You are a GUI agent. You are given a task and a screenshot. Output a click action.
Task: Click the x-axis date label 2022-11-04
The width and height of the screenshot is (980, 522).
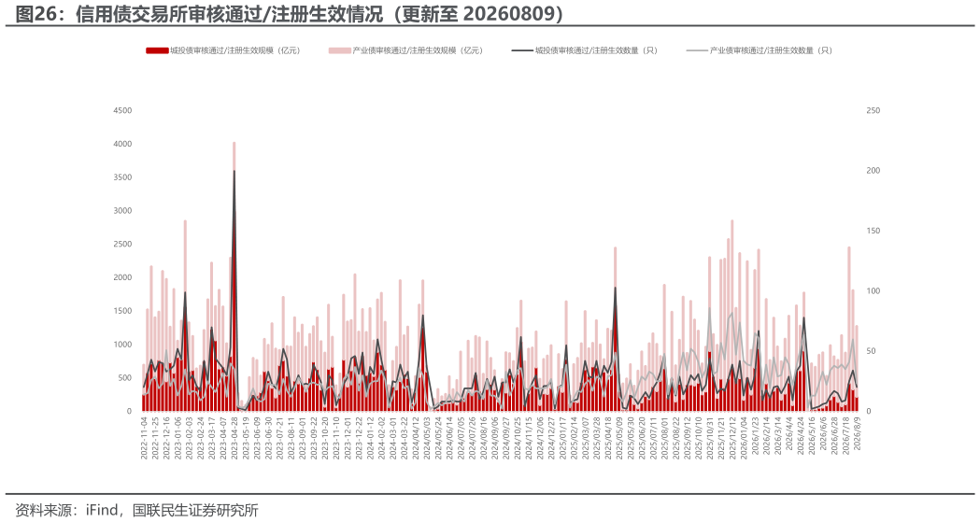pyautogui.click(x=144, y=438)
